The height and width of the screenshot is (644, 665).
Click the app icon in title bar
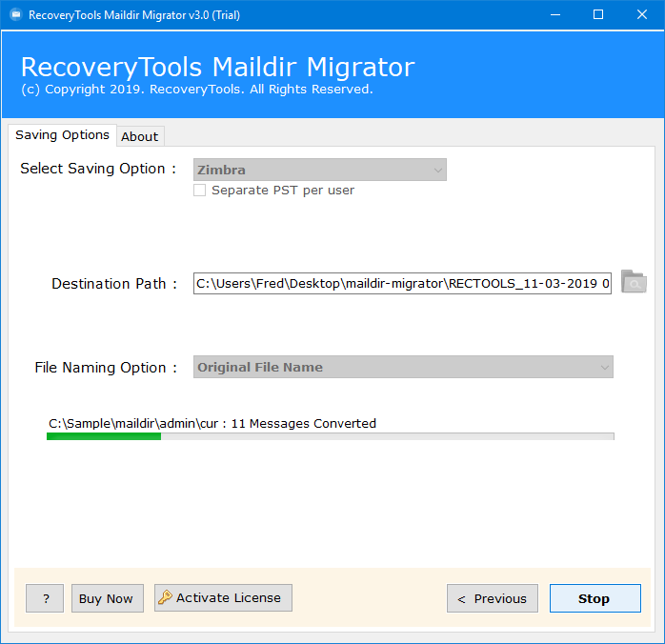(15, 15)
